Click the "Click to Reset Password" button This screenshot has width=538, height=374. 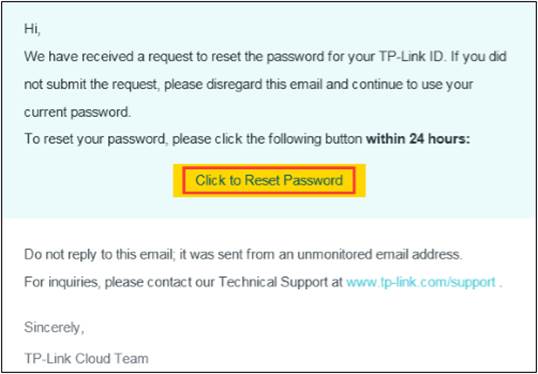269,180
